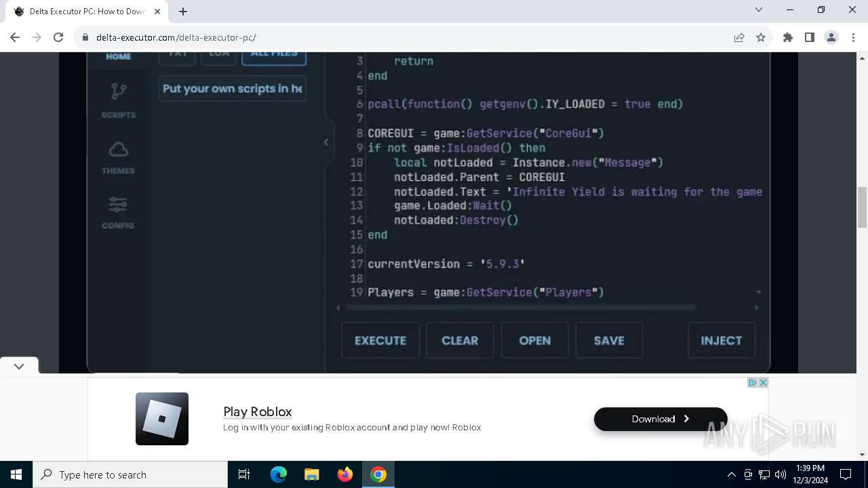Image resolution: width=868 pixels, height=488 pixels.
Task: Click the address bar URL
Action: pyautogui.click(x=176, y=37)
